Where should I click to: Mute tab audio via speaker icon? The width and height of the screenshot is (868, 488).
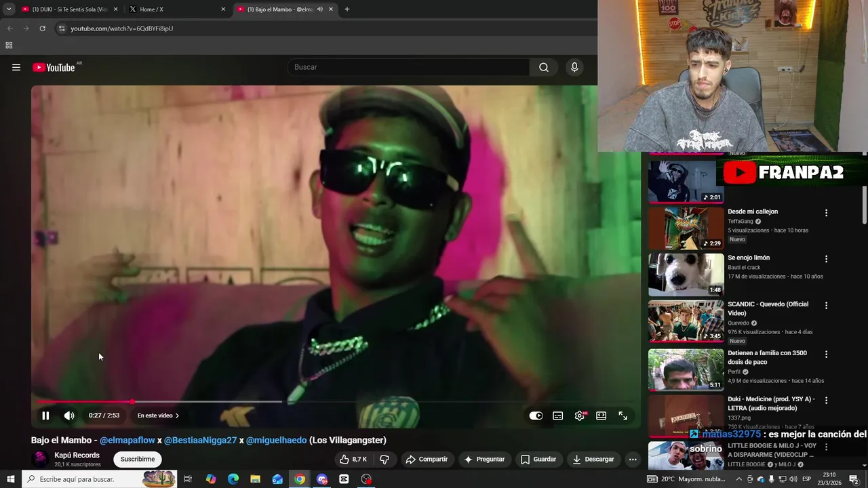pyautogui.click(x=320, y=9)
